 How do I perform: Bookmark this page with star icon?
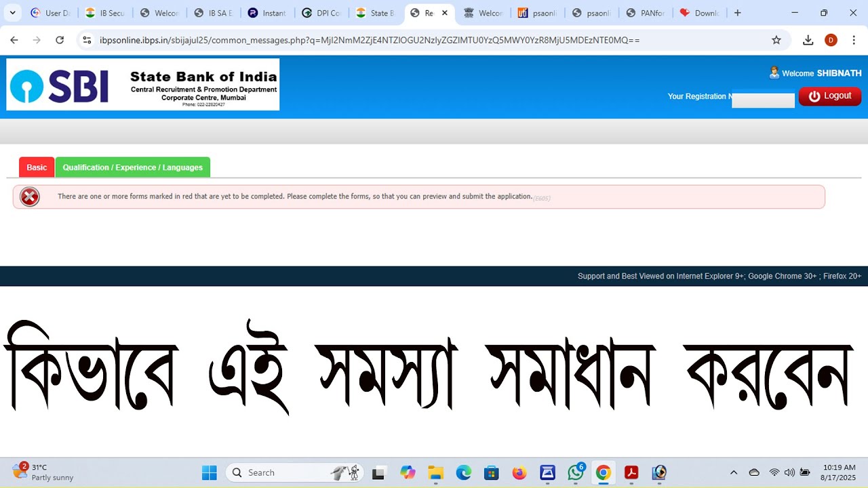(776, 40)
